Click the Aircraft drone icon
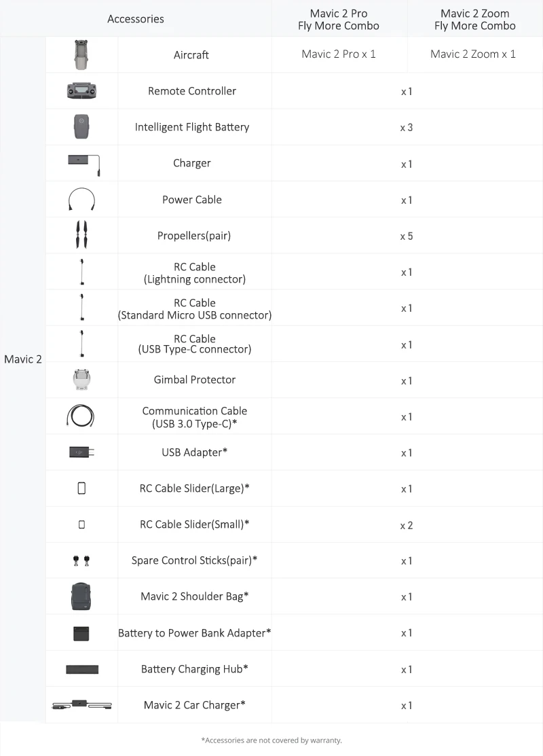The height and width of the screenshot is (756, 543). coord(81,54)
